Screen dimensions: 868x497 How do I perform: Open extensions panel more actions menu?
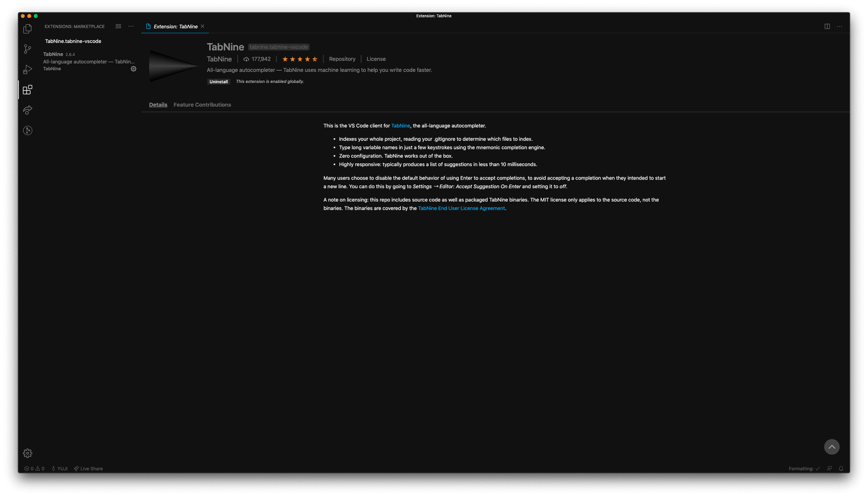[x=131, y=26]
